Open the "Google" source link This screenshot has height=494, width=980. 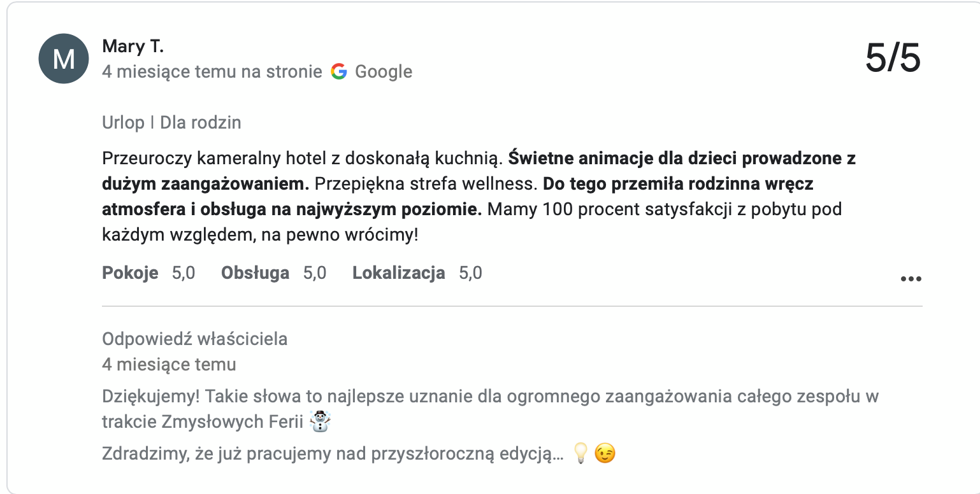coord(384,71)
